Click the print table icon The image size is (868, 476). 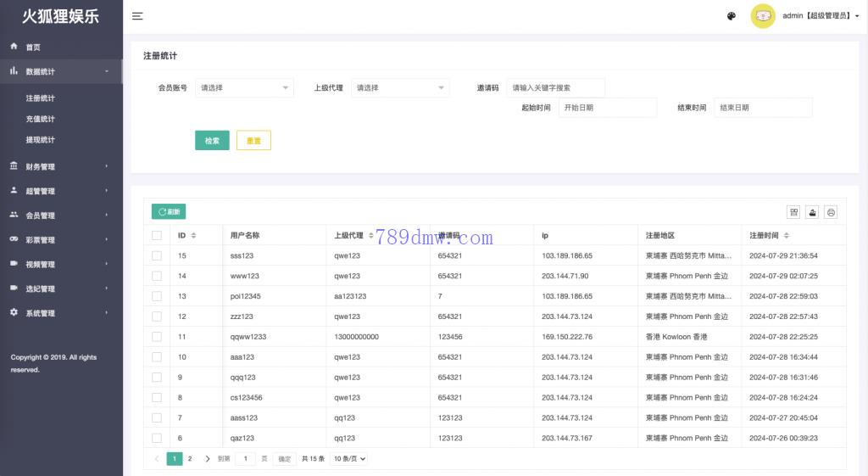831,212
